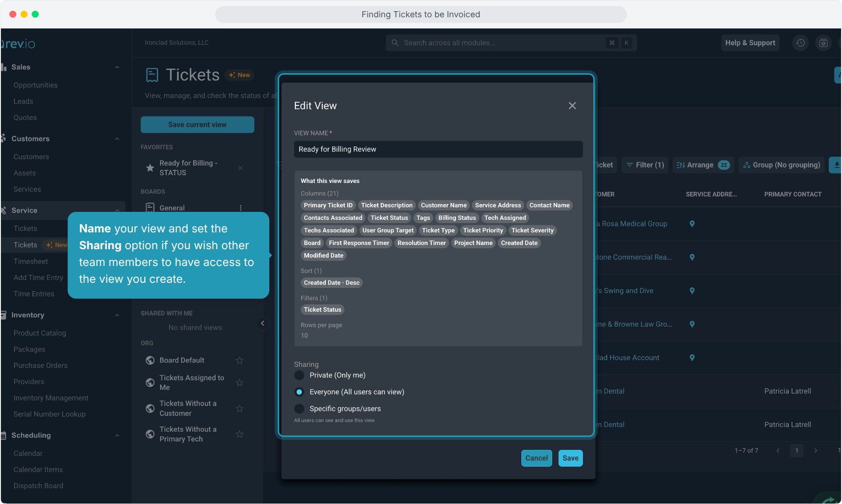Collapse the Customers sidebar section

tap(117, 139)
